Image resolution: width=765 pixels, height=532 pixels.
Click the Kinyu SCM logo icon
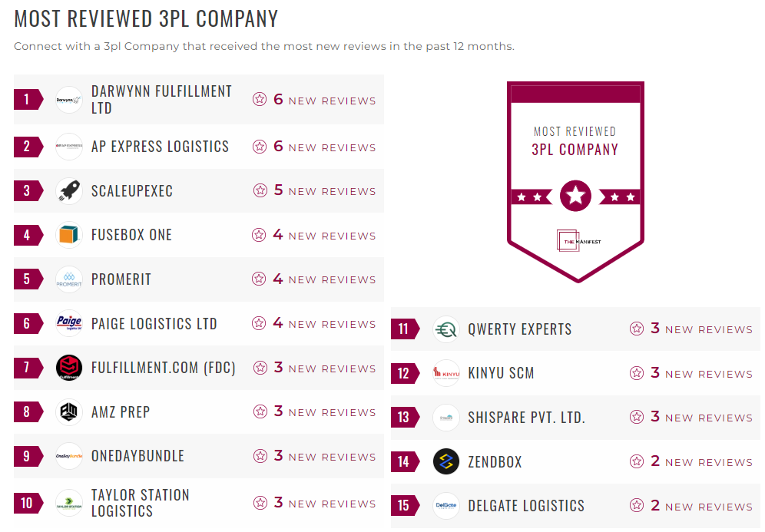[x=446, y=373]
